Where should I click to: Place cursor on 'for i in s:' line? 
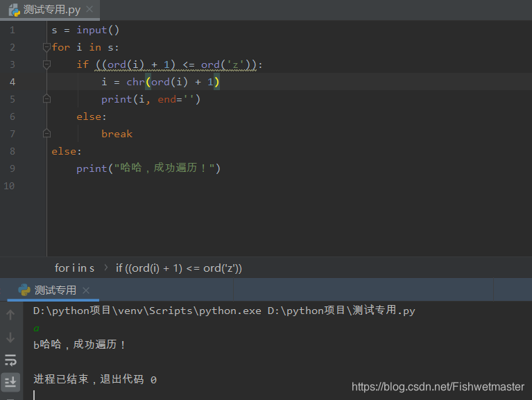point(85,47)
